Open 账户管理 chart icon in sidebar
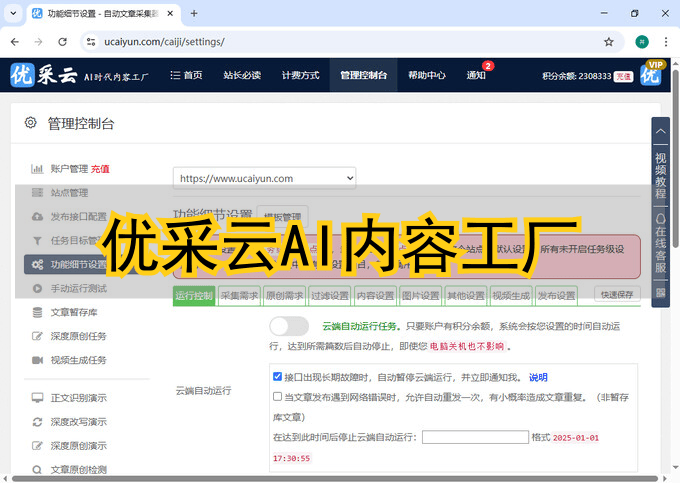This screenshot has height=483, width=680. pos(37,169)
